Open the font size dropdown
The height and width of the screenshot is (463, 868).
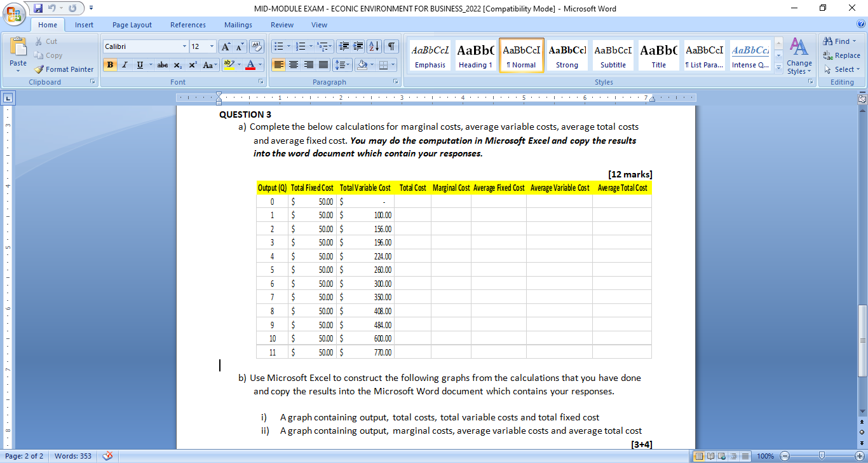212,46
